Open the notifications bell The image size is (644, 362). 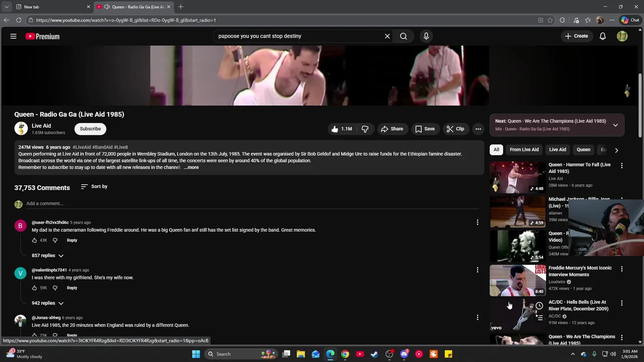[603, 36]
